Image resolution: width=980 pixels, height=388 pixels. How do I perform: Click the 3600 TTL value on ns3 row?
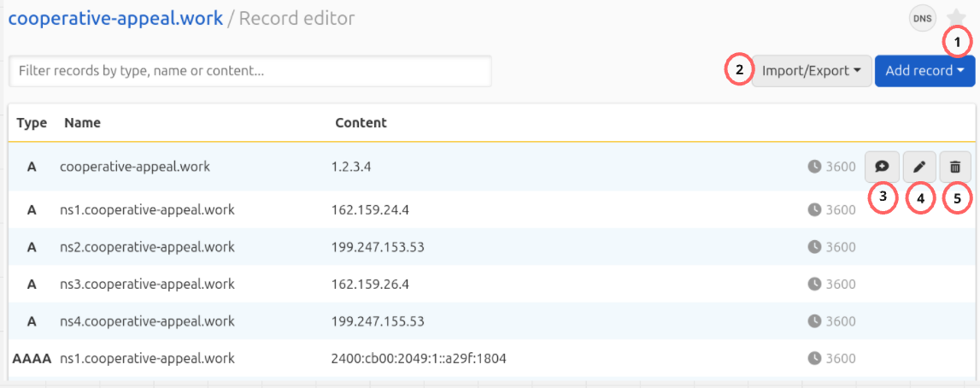[x=841, y=284]
